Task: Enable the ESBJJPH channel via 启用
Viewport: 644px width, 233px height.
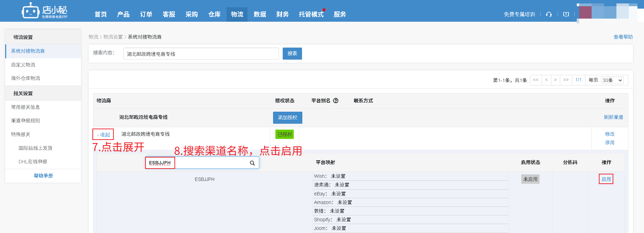Action: (606, 179)
